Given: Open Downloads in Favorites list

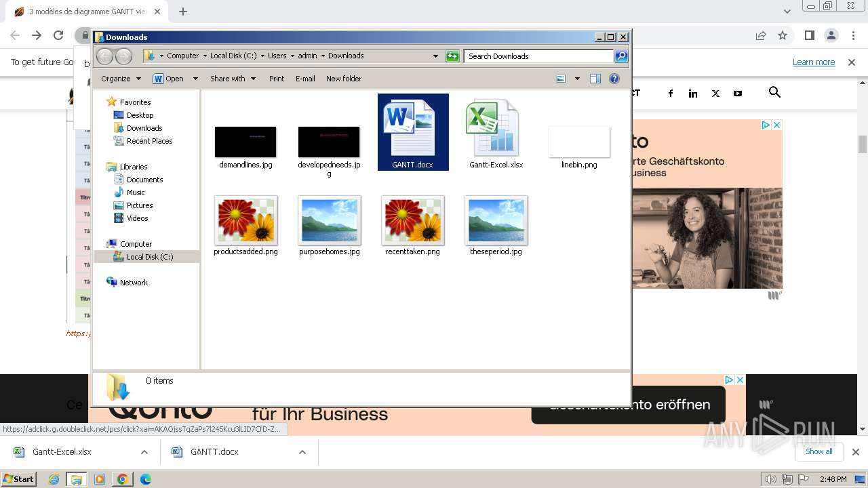Looking at the screenshot, I should 144,128.
